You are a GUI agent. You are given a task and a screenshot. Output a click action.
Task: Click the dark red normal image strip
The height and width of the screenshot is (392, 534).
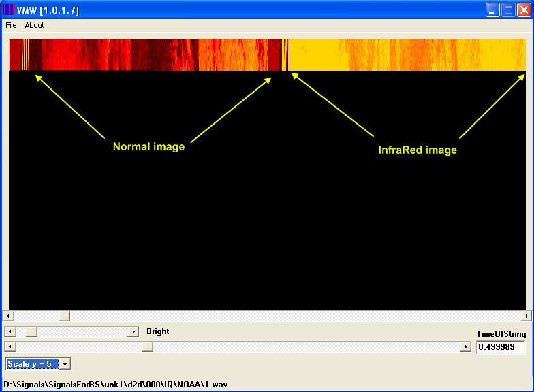coord(150,55)
